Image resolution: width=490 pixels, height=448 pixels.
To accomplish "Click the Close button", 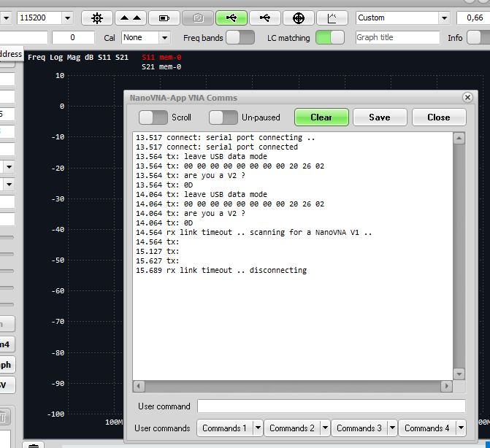I will pyautogui.click(x=439, y=117).
